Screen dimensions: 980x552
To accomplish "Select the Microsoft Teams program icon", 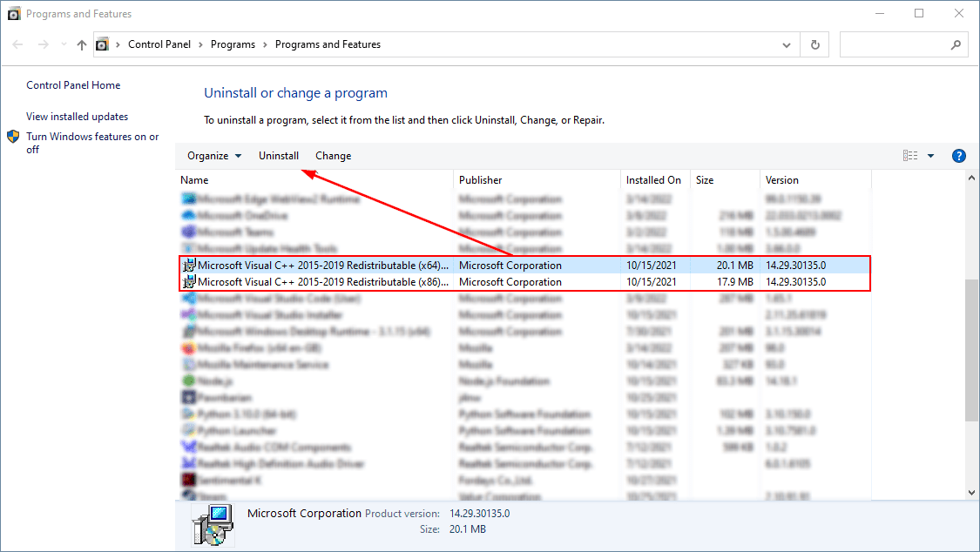I will point(190,232).
